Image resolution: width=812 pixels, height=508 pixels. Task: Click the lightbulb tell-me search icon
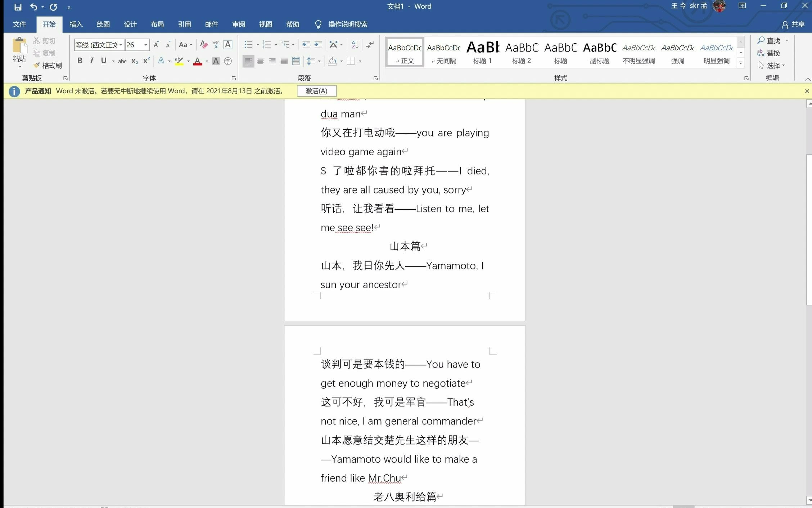click(318, 24)
